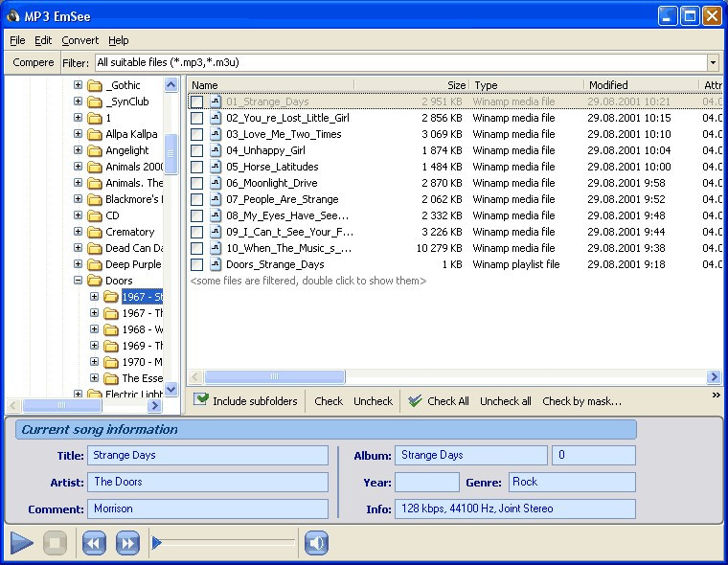Click file list horizontal scrollbar thumb
Viewport: 728px width, 565px height.
pos(275,376)
